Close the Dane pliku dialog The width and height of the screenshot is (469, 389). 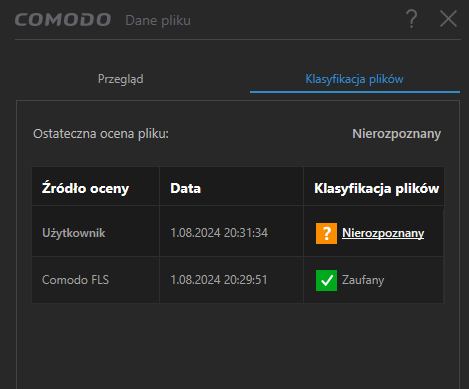448,19
